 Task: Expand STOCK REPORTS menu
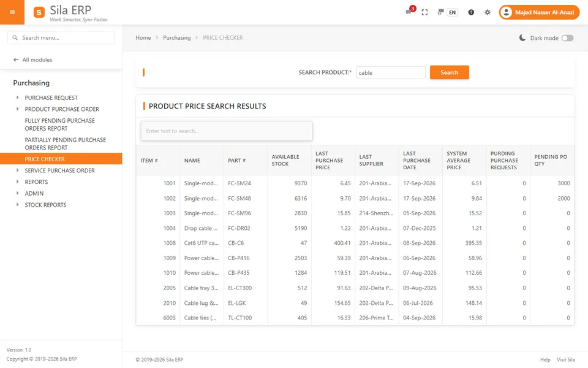point(45,205)
